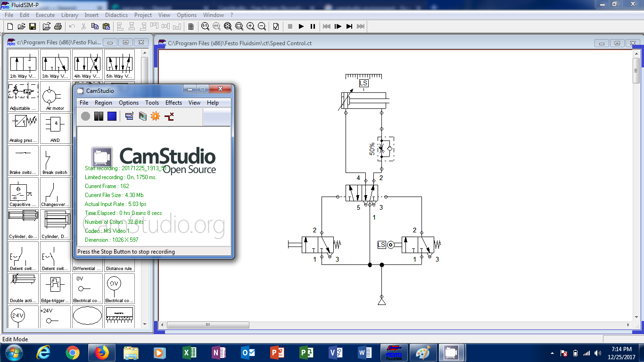Toggle CamStudio view icon
644x362 pixels.
129,116
